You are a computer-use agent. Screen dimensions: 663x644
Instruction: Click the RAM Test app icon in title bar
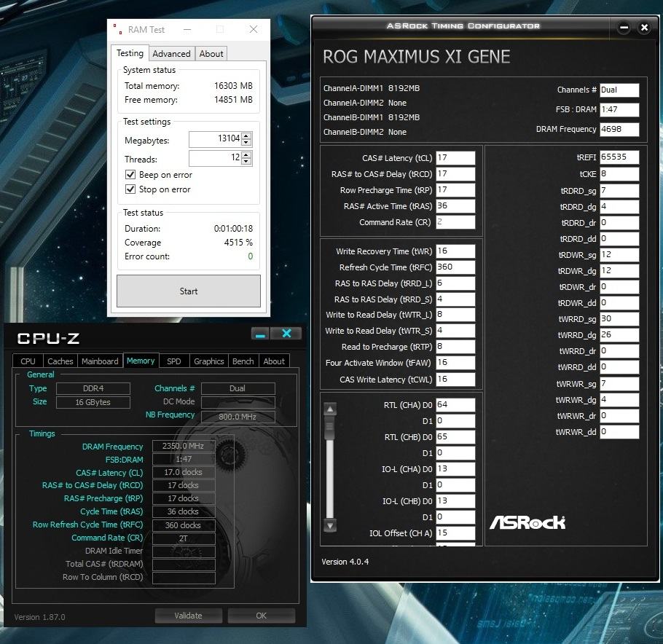[x=118, y=29]
